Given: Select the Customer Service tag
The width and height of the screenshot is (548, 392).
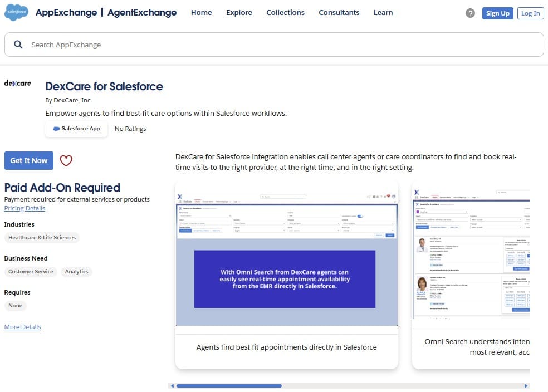Looking at the screenshot, I should pos(31,272).
